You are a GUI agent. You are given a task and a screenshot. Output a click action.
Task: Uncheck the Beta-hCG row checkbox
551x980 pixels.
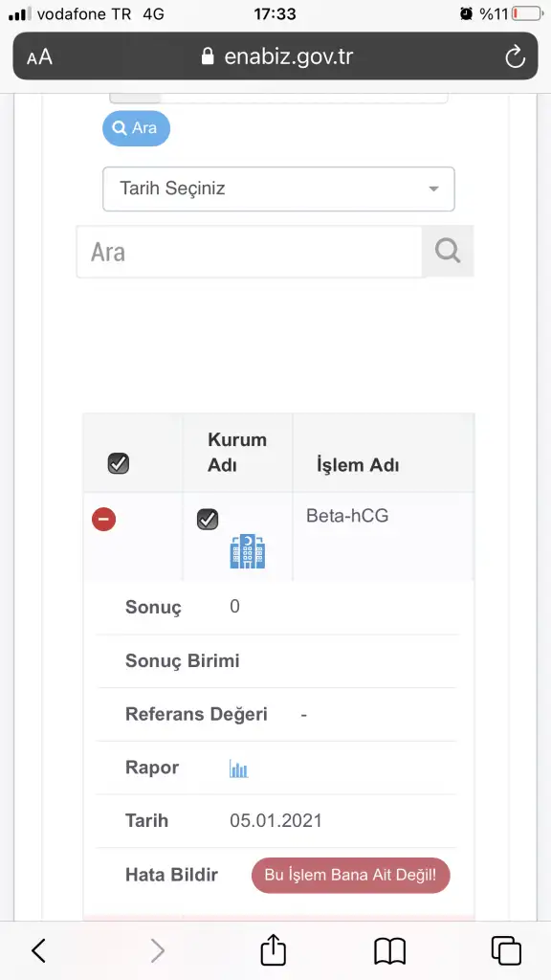click(208, 519)
